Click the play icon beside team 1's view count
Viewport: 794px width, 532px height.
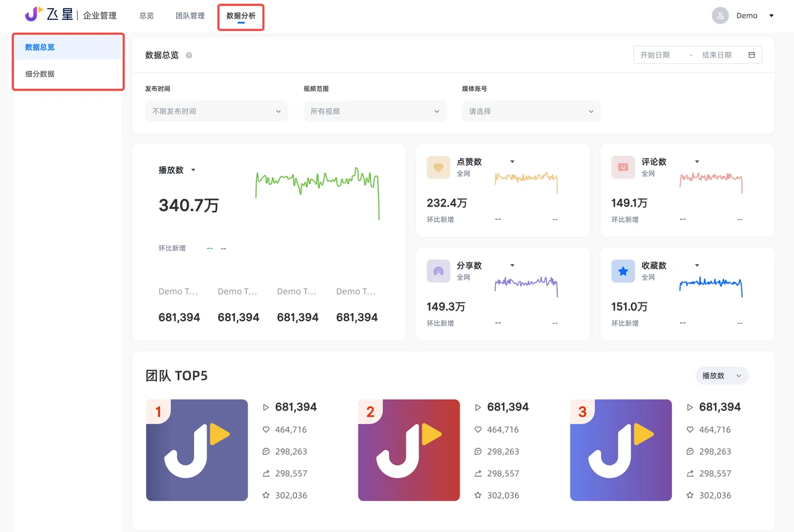(x=267, y=407)
